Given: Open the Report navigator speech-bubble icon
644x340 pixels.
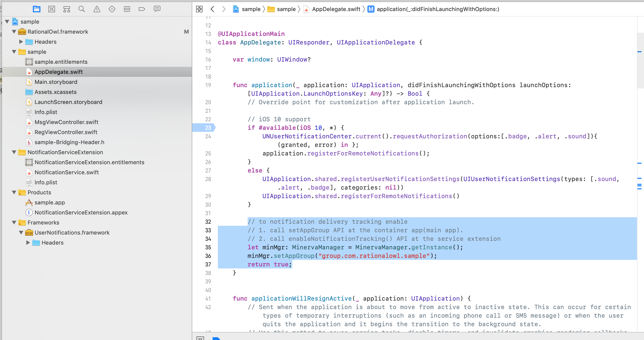Looking at the screenshot, I should (x=157, y=9).
